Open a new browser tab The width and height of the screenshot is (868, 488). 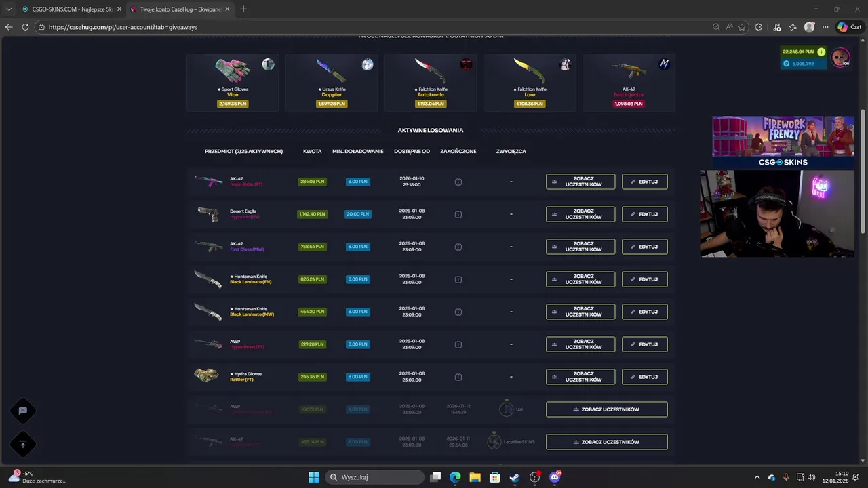pyautogui.click(x=243, y=9)
